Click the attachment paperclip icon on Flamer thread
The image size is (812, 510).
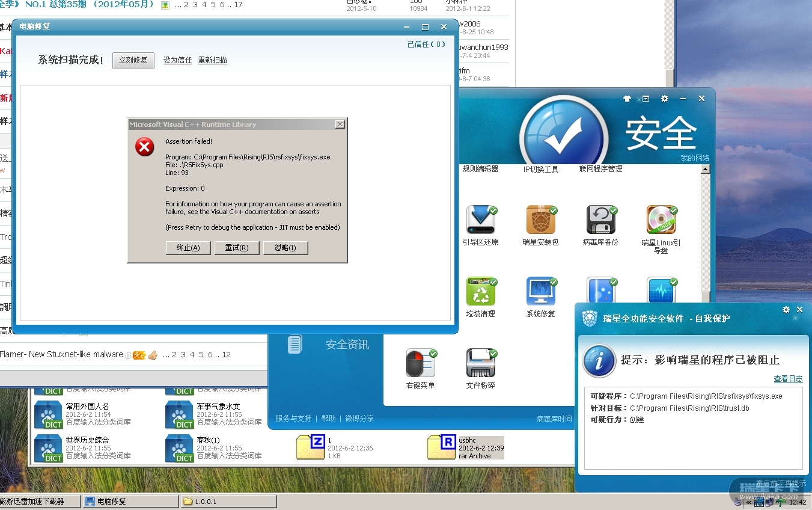pyautogui.click(x=128, y=355)
